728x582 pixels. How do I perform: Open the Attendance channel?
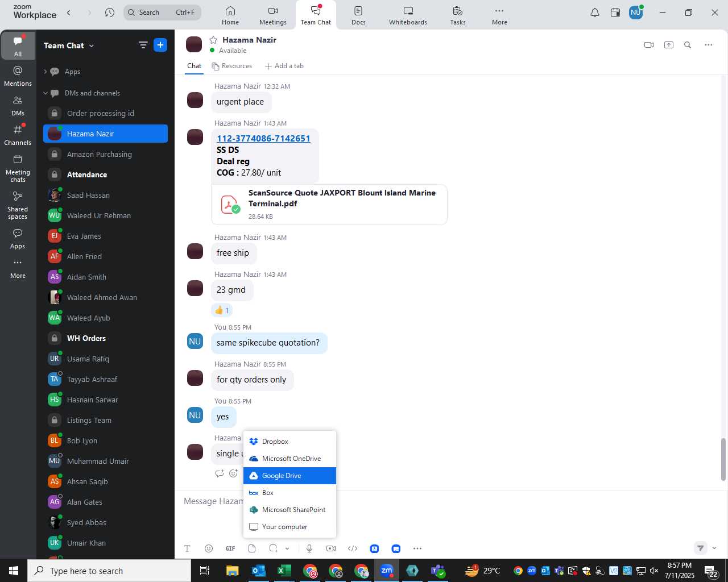click(x=105, y=174)
